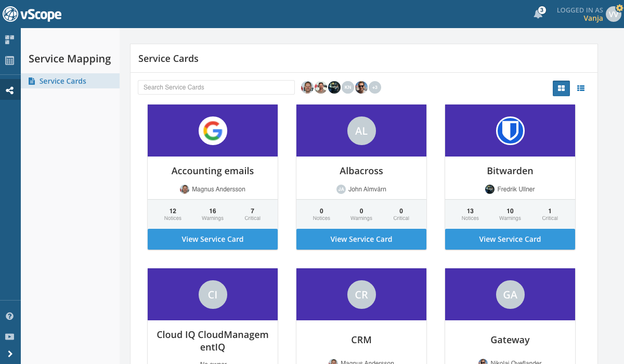Click owner John Almvärn
The height and width of the screenshot is (364, 624).
(x=367, y=189)
